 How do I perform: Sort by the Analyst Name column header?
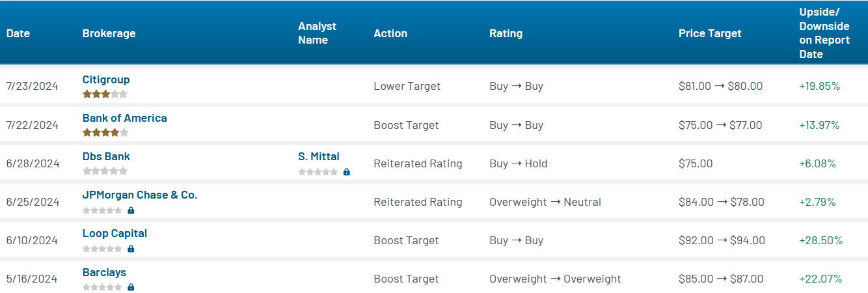[x=318, y=33]
